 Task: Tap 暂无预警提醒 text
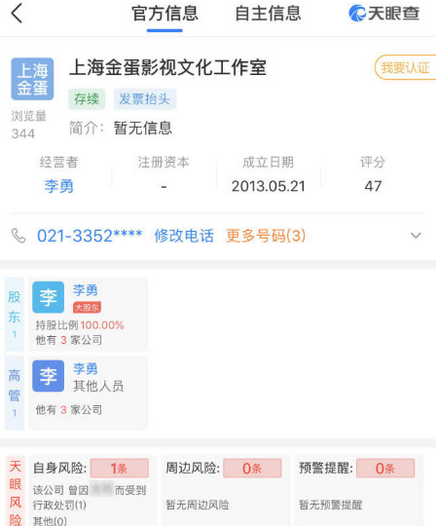(330, 505)
